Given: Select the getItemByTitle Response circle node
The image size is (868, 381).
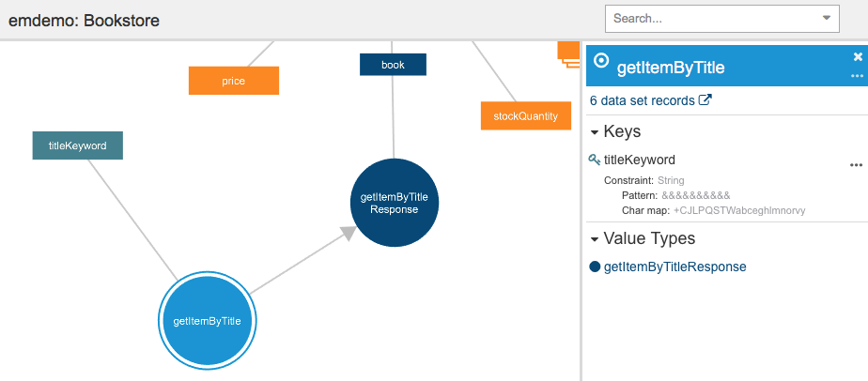Looking at the screenshot, I should [x=395, y=203].
